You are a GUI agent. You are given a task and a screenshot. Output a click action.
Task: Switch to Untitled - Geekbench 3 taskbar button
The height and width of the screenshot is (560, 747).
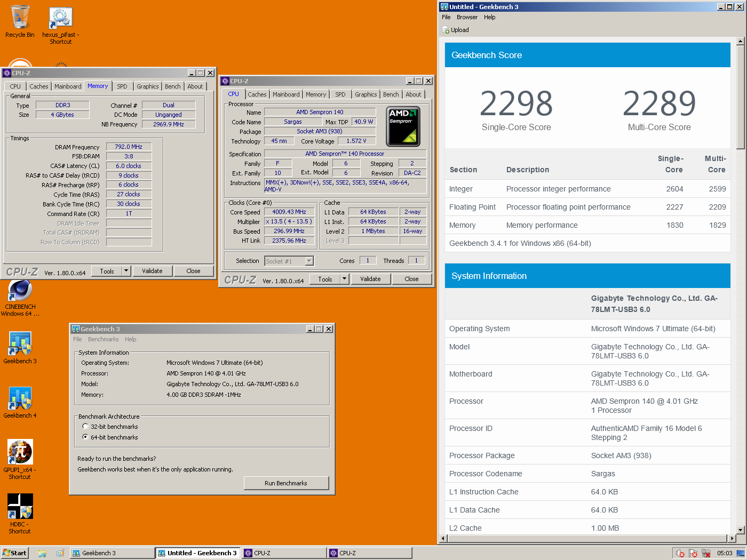coord(198,553)
